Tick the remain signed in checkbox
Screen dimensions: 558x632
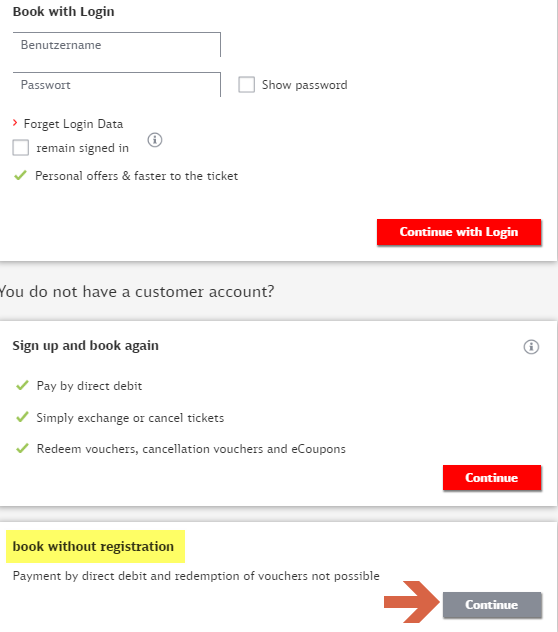[x=21, y=148]
